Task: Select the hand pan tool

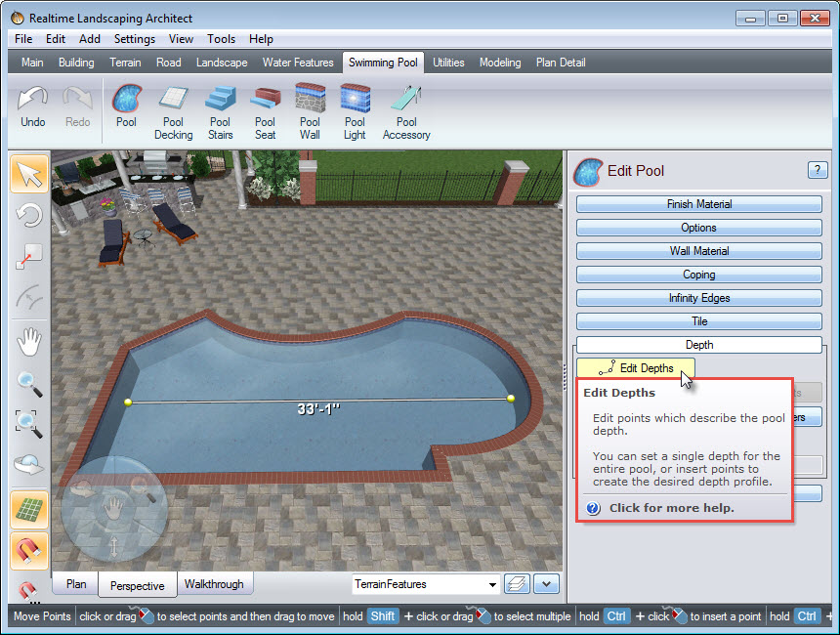Action: (28, 341)
